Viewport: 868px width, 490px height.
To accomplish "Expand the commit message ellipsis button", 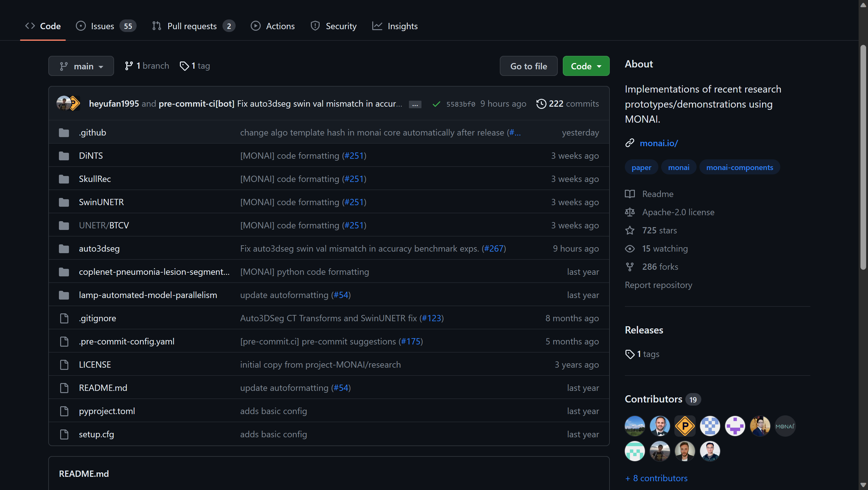I will click(x=415, y=104).
